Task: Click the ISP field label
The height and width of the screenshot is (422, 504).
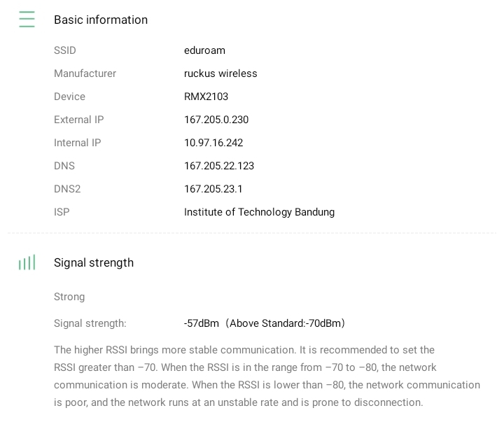Action: click(62, 212)
